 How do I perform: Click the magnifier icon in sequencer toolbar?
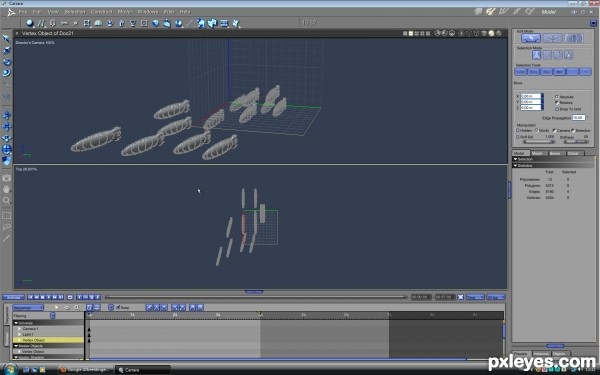[77, 307]
